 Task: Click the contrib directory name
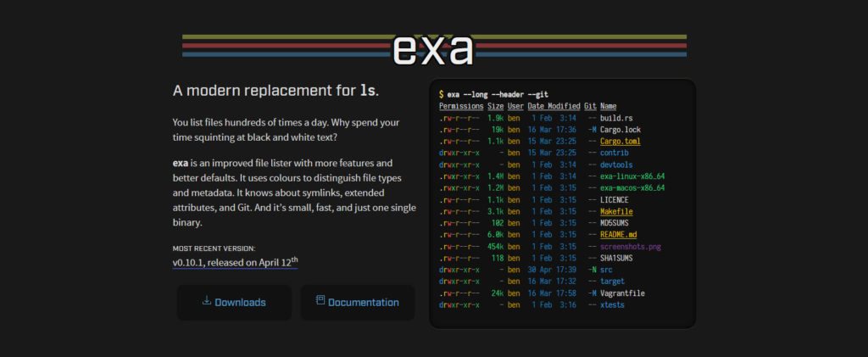(x=615, y=153)
